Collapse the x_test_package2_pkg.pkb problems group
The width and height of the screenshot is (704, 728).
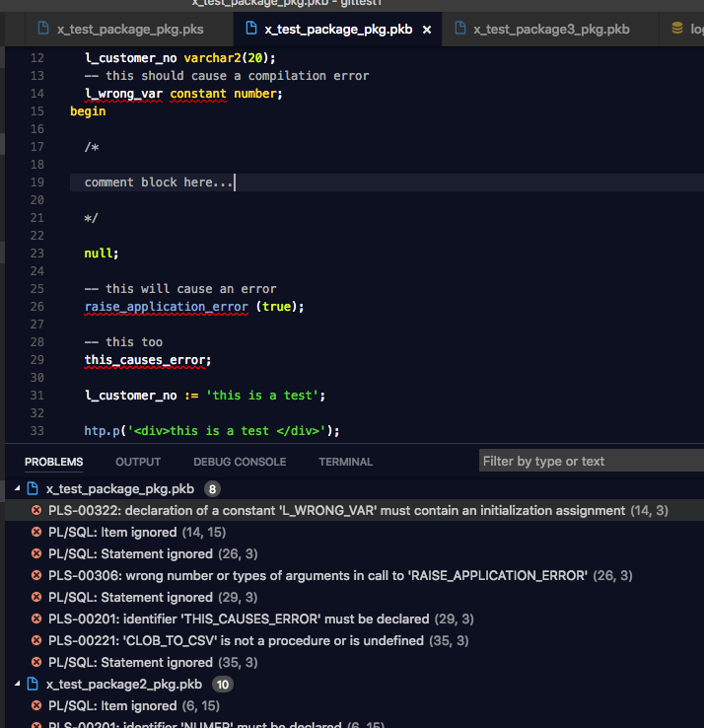point(18,684)
